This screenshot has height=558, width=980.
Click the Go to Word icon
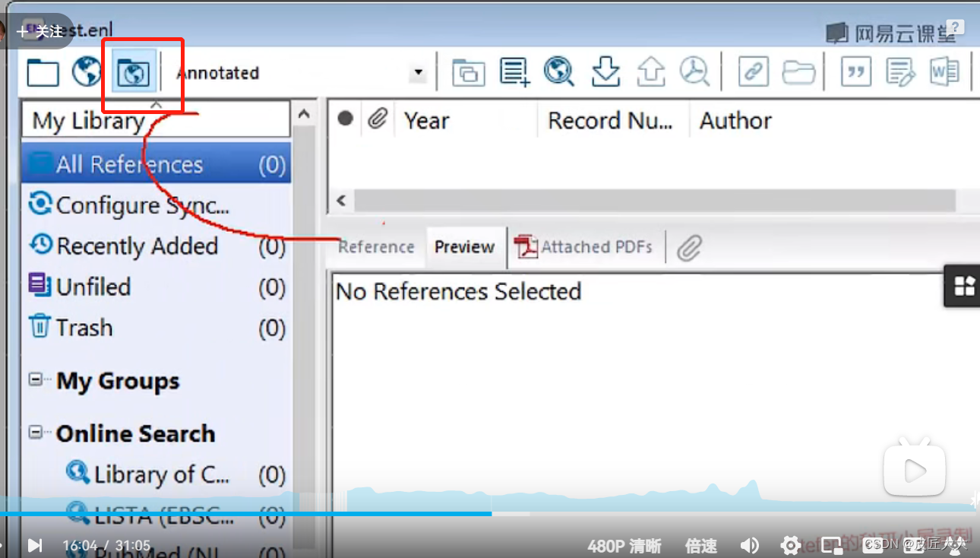pos(944,71)
